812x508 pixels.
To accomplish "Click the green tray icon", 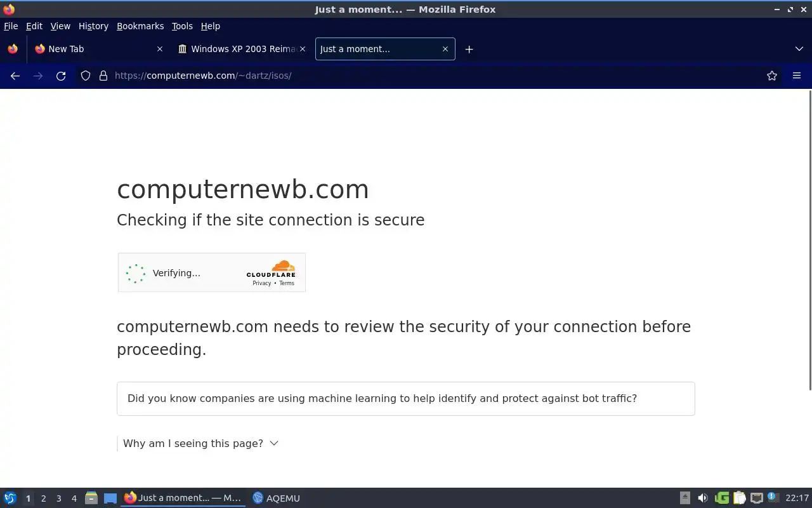I will [721, 498].
